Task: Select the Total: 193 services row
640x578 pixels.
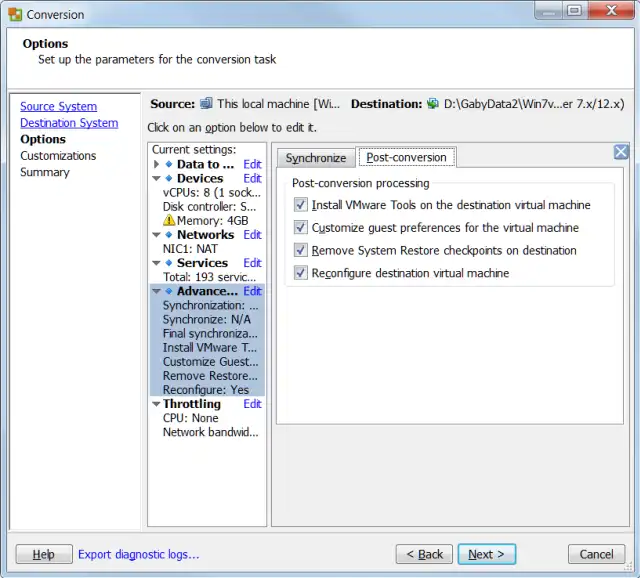Action: [207, 277]
